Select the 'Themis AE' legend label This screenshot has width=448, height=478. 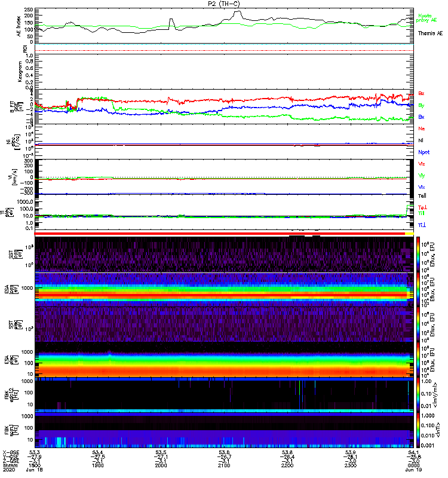(430, 33)
